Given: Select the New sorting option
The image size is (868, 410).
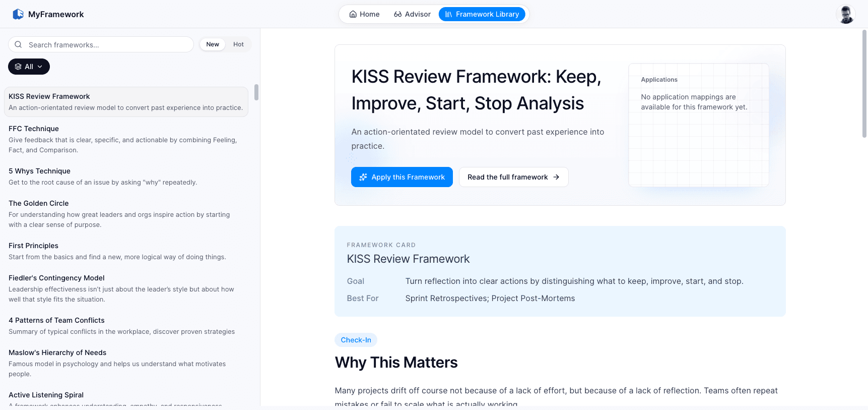Looking at the screenshot, I should pos(213,44).
